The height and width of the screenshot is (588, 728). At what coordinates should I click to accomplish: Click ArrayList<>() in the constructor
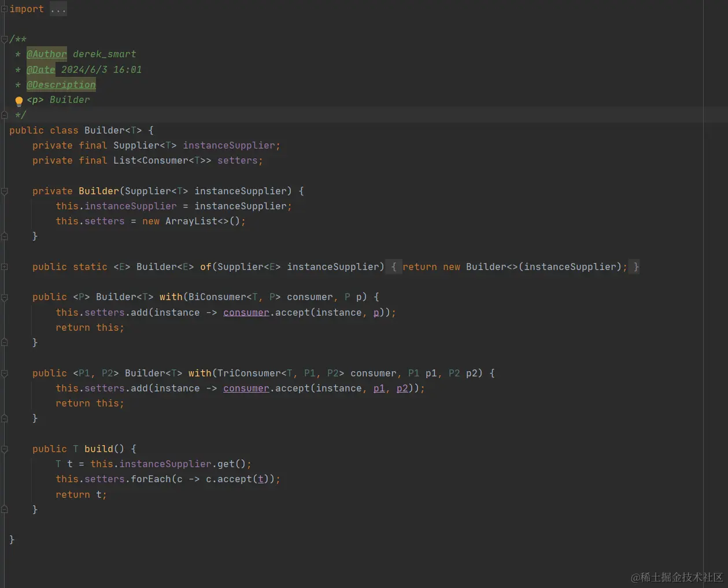203,221
